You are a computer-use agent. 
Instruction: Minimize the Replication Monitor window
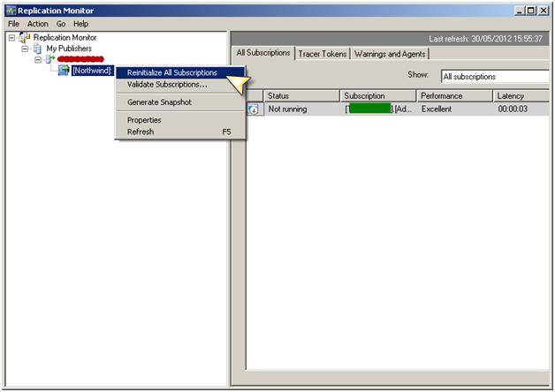click(x=520, y=11)
